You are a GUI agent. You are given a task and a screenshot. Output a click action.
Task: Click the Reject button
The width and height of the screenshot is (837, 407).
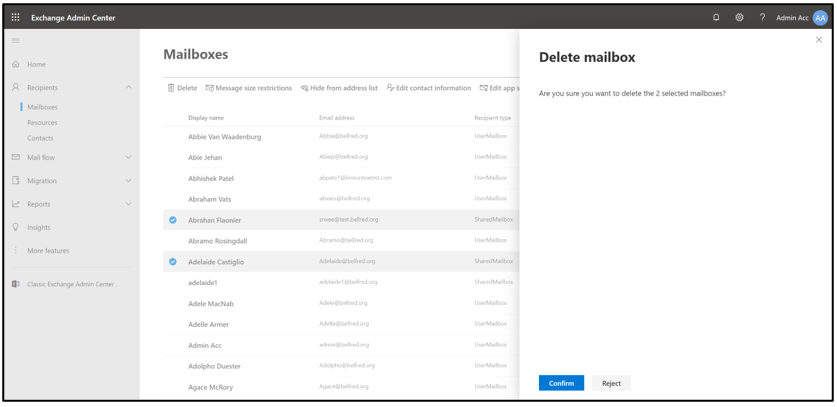click(611, 383)
